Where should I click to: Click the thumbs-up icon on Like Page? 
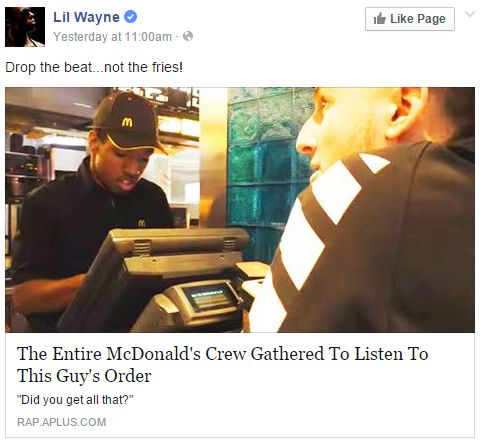[x=380, y=19]
